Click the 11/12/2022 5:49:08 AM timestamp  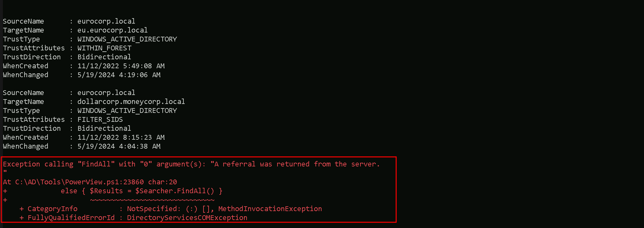pyautogui.click(x=121, y=66)
